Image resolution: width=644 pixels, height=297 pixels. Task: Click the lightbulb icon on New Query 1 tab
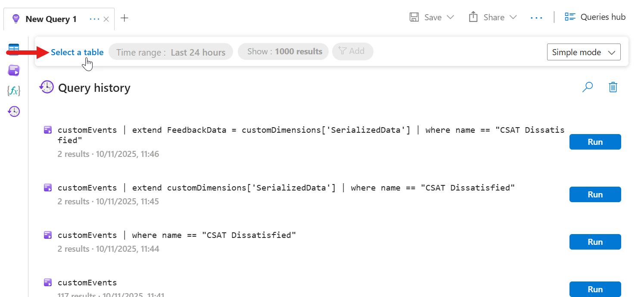point(16,19)
